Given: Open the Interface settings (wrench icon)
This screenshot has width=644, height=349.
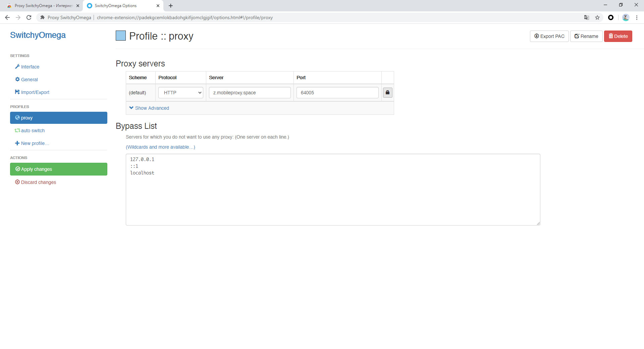Looking at the screenshot, I should [17, 67].
